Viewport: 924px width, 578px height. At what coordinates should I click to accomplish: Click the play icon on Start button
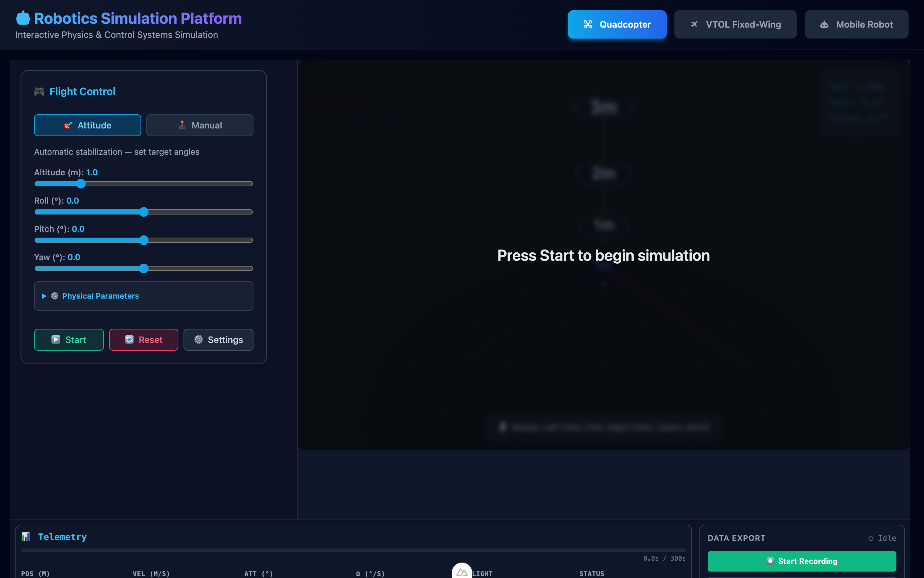click(x=56, y=339)
